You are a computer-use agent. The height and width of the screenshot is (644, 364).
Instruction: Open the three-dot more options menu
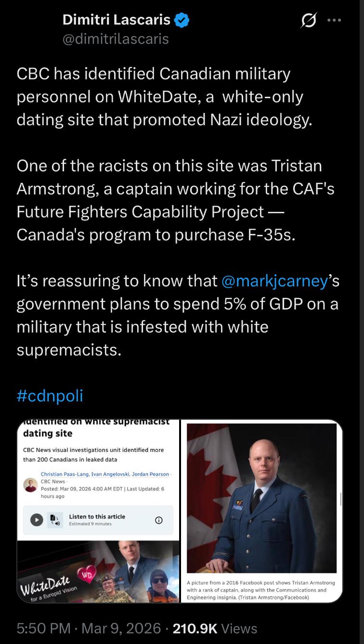pos(334,21)
